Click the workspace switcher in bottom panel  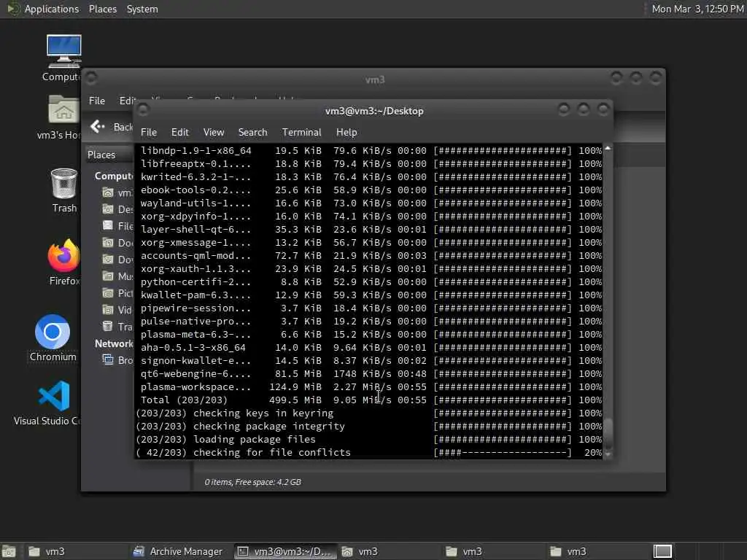click(662, 551)
